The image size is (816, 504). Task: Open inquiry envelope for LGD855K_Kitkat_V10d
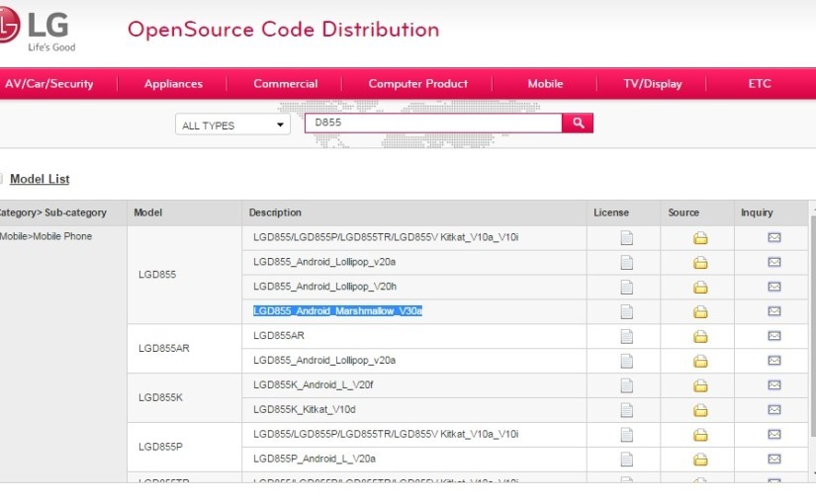point(773,410)
